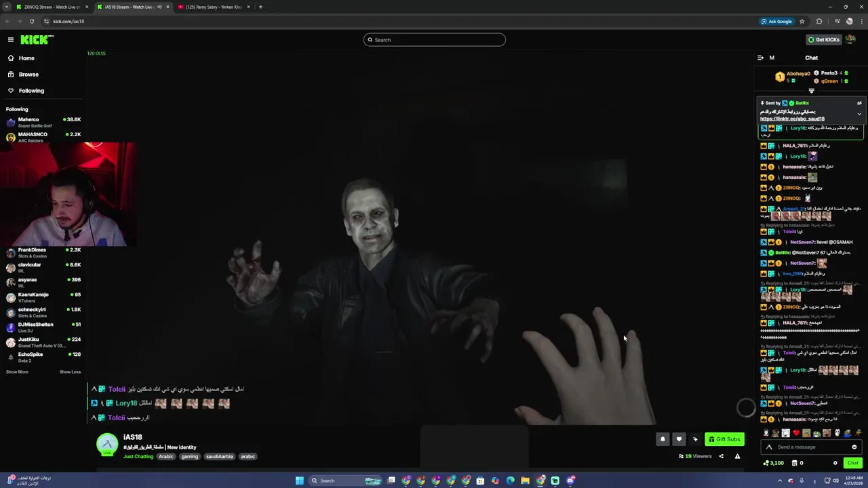View the 3,100 channel points balance

pos(773,463)
